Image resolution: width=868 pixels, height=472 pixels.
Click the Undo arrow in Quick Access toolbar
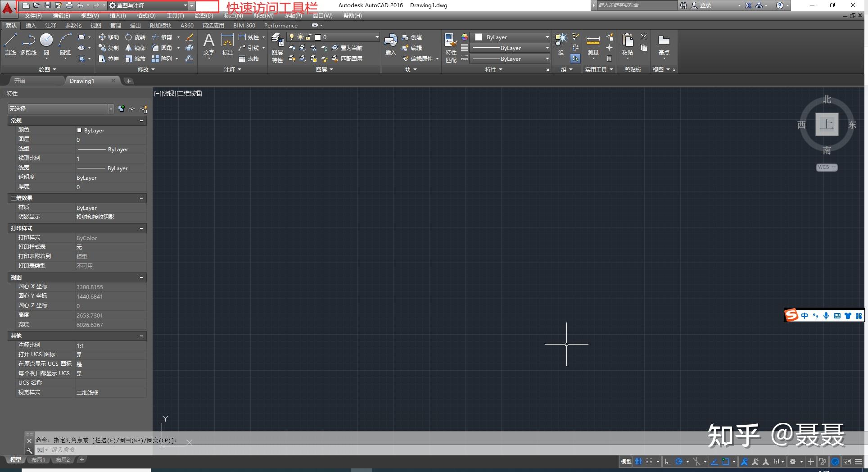pyautogui.click(x=80, y=5)
